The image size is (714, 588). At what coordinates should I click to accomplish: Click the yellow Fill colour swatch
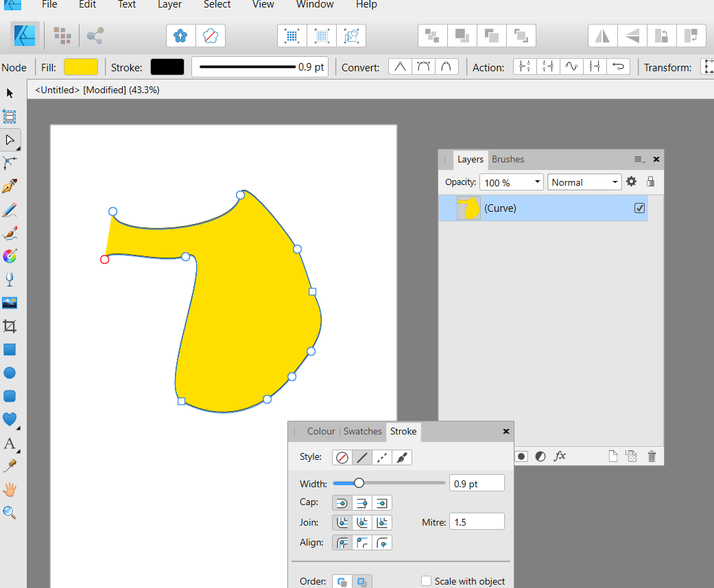[81, 67]
